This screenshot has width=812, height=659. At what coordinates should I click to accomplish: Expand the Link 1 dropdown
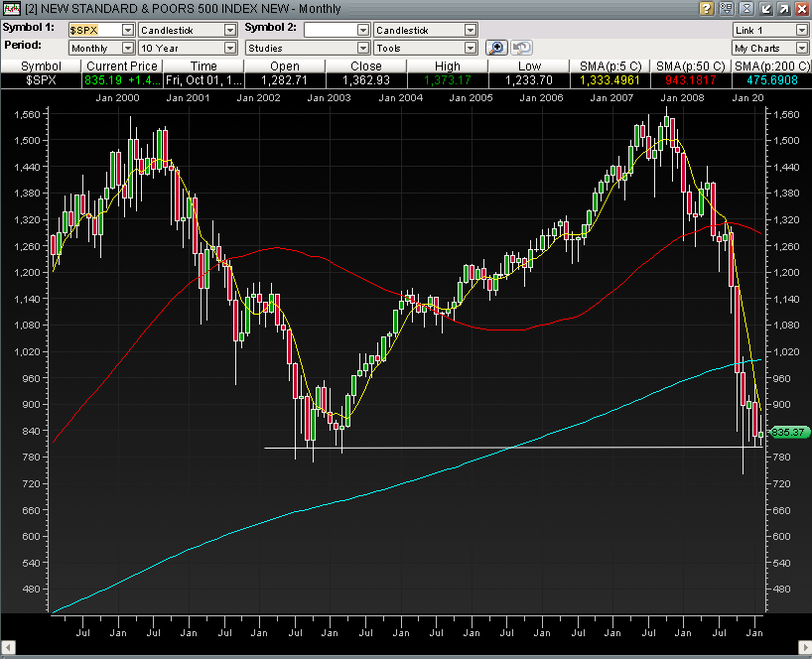801,31
